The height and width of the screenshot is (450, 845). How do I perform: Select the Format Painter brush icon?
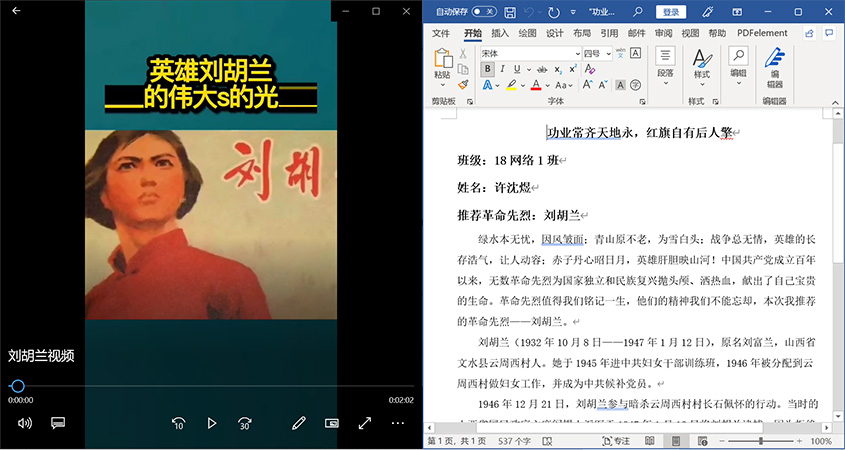(462, 84)
